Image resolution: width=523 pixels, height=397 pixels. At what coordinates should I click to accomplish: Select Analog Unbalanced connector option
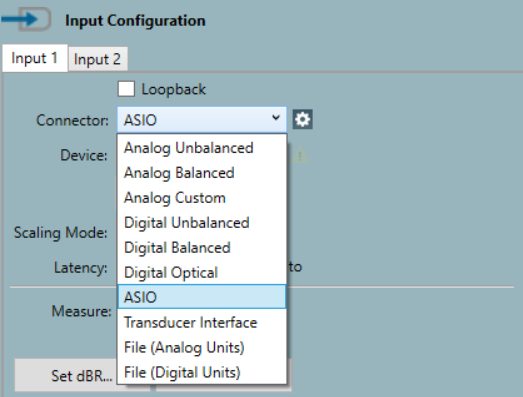(202, 148)
